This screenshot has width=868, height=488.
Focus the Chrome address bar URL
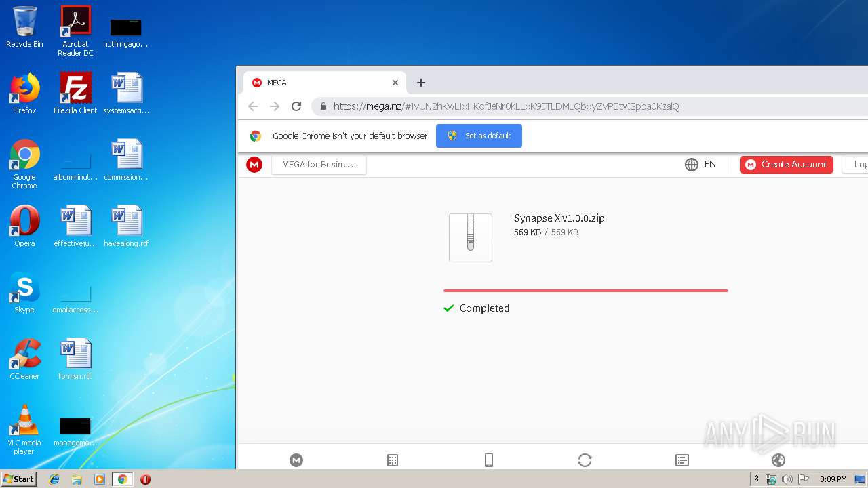[x=506, y=106]
